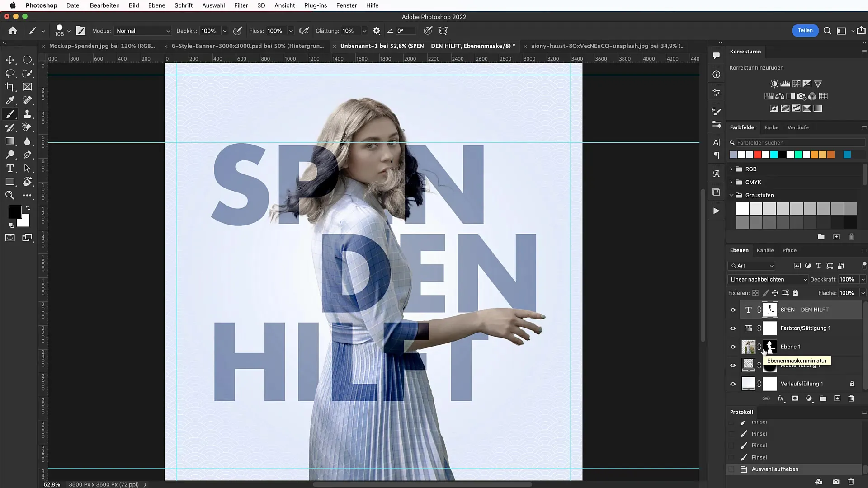Select the Elliptical Marquee tool
Image resolution: width=868 pixels, height=488 pixels.
27,60
